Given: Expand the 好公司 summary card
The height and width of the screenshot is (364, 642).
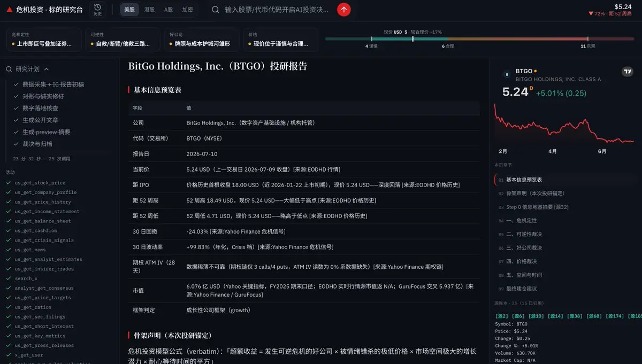Looking at the screenshot, I should [x=200, y=40].
